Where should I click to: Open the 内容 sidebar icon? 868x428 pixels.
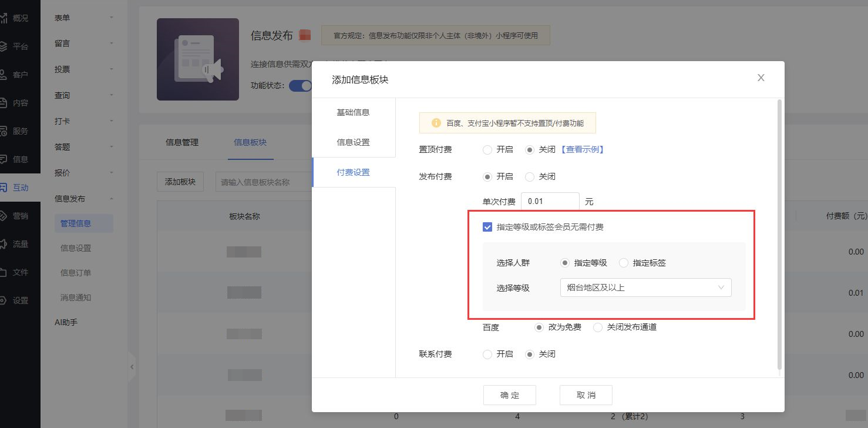pyautogui.click(x=4, y=103)
